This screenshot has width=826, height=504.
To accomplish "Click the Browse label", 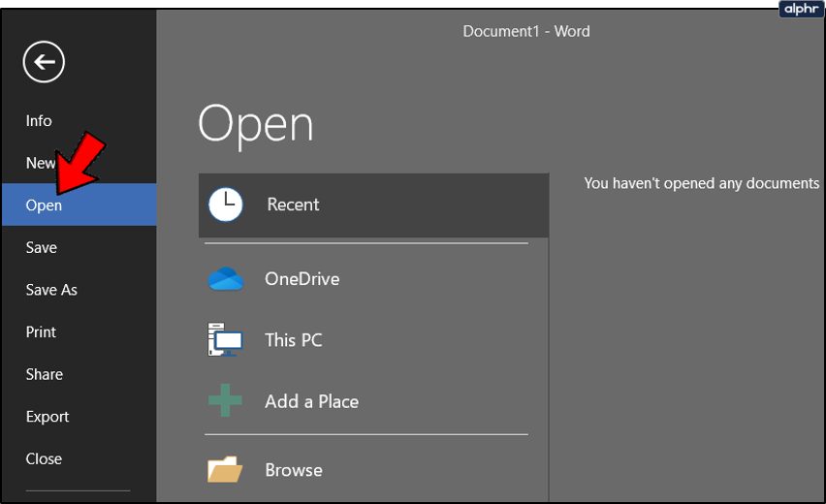I will click(x=294, y=470).
